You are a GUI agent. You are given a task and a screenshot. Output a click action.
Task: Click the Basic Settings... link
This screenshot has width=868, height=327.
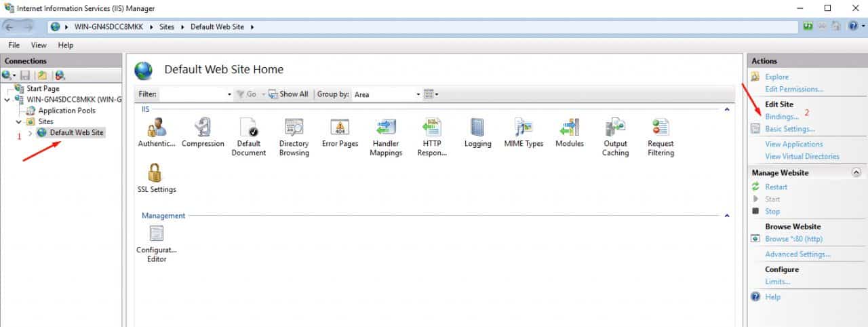(790, 129)
